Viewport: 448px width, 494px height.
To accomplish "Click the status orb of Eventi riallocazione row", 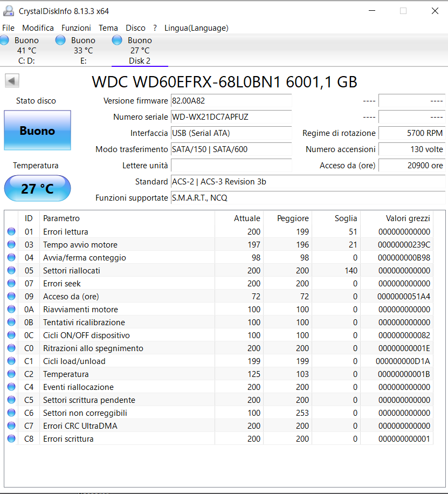I will pyautogui.click(x=11, y=387).
